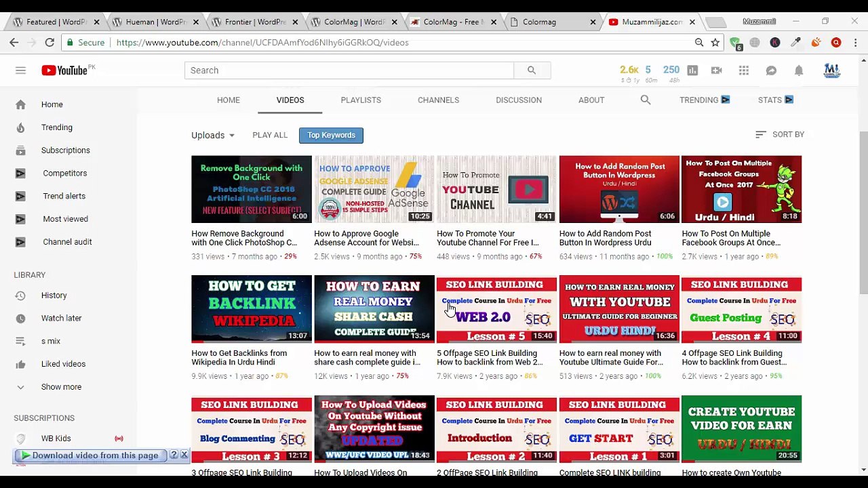
Task: Bookmark this page with the star
Action: click(x=715, y=43)
